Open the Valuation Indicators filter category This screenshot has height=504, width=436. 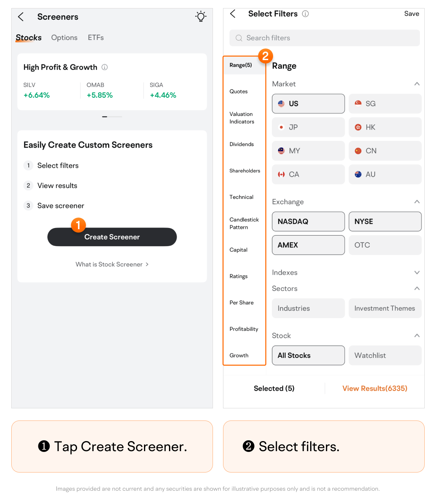coord(242,118)
